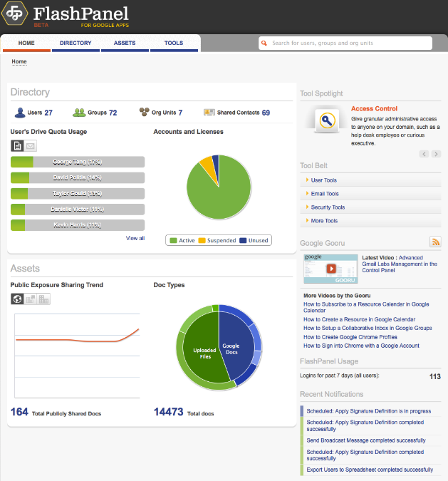Select the Drive document quota view

tap(18, 145)
